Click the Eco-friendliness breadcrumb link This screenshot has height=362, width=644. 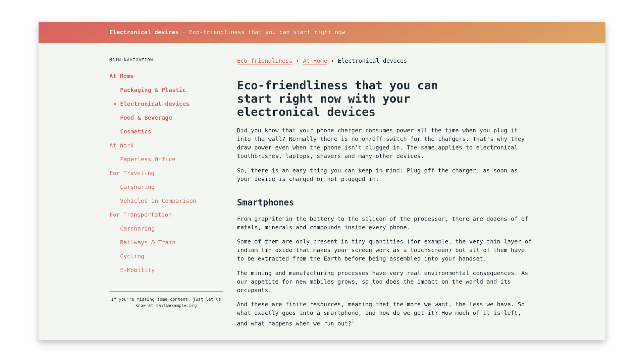[x=265, y=61]
